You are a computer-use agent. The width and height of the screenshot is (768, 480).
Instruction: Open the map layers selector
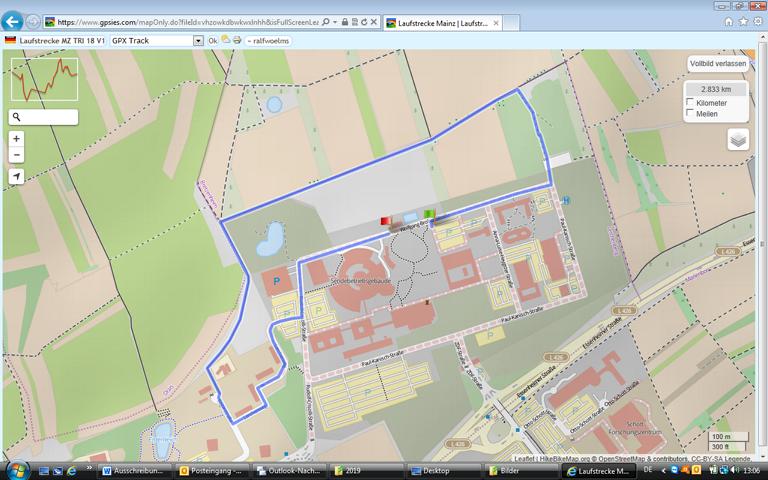click(738, 139)
